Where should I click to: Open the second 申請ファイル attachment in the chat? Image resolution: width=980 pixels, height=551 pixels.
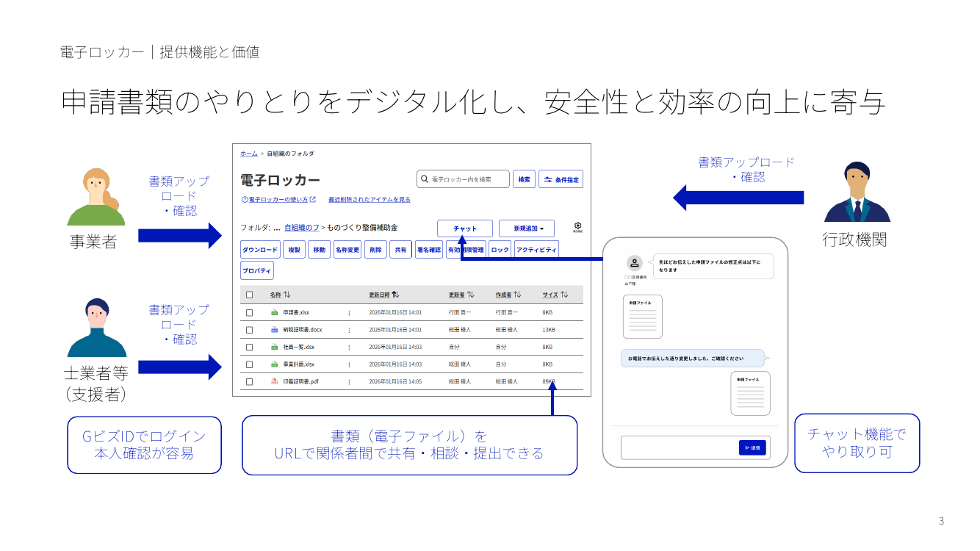[750, 394]
